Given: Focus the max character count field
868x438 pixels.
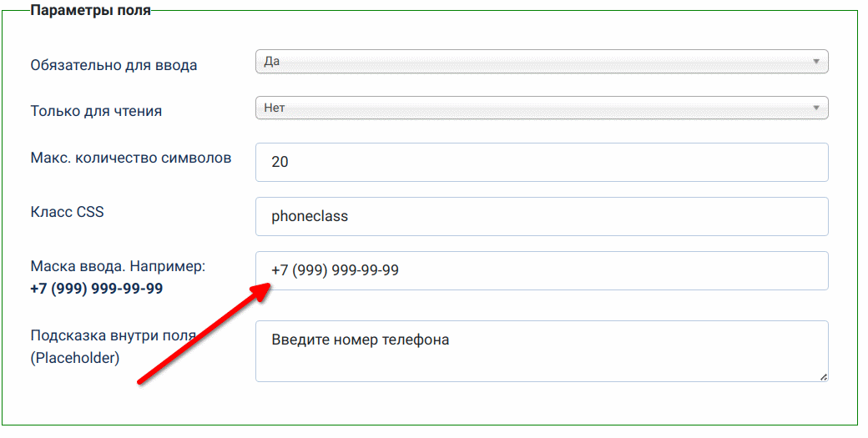Looking at the screenshot, I should tap(542, 162).
